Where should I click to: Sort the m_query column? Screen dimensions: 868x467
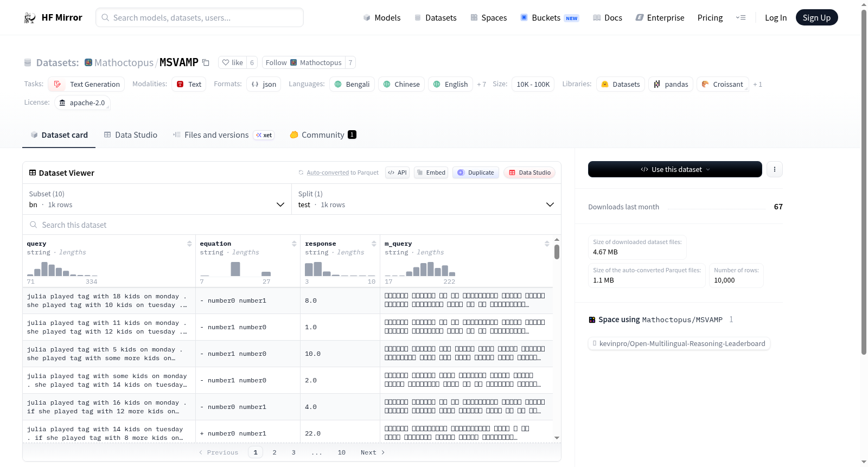click(547, 244)
